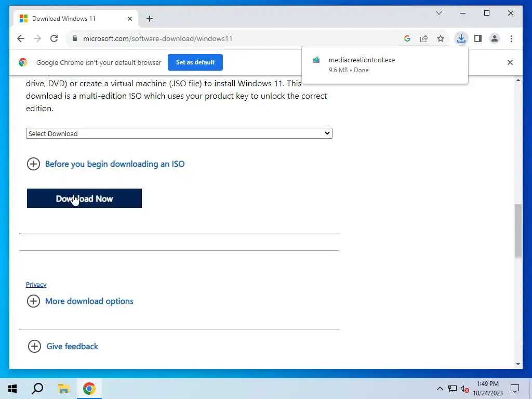The image size is (532, 399).
Task: Bookmark this page with the star icon
Action: (x=441, y=38)
